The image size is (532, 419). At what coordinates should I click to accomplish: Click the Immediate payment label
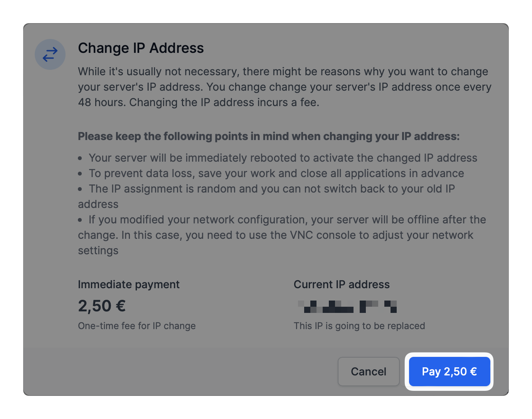tap(129, 284)
